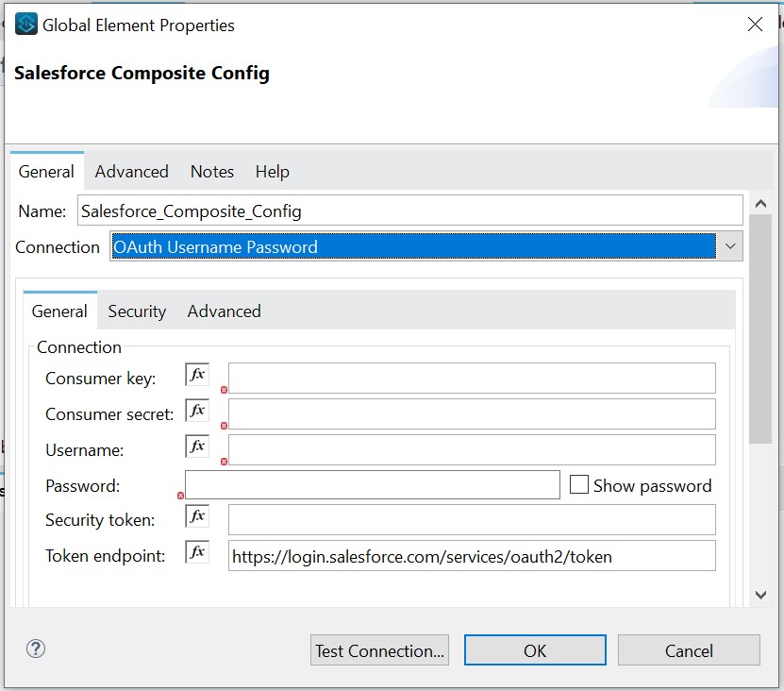784x691 pixels.
Task: Click into the Username input field
Action: (x=472, y=450)
